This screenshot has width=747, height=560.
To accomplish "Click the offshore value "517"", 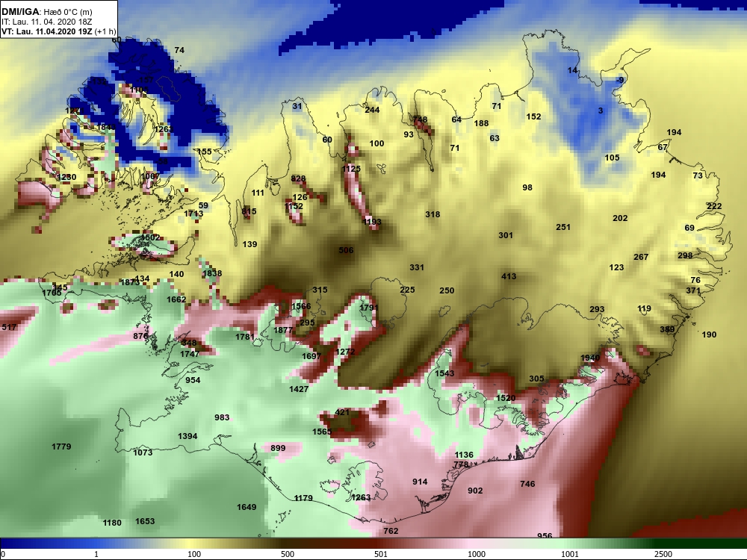I will point(9,327).
